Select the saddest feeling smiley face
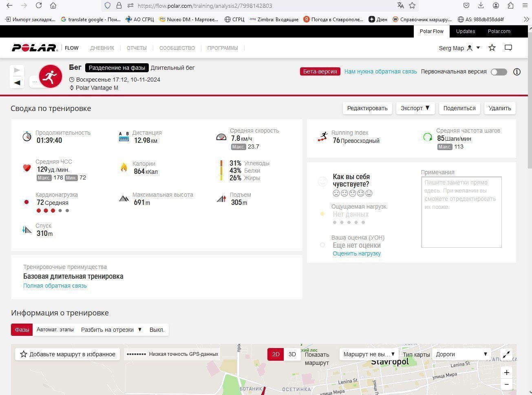This screenshot has height=395, width=532. (336, 193)
